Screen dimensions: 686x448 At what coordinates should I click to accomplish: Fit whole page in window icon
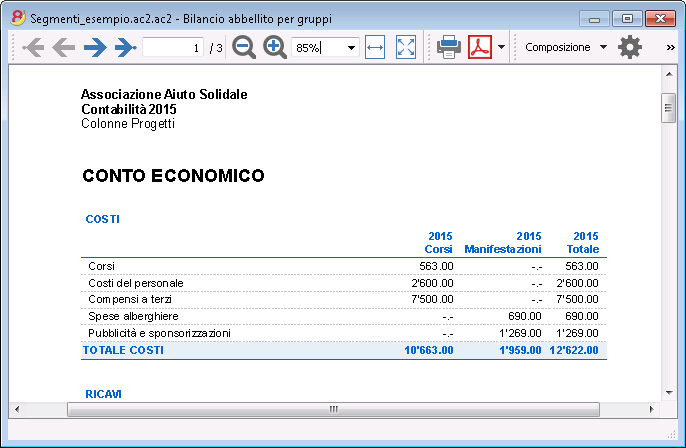(x=406, y=47)
